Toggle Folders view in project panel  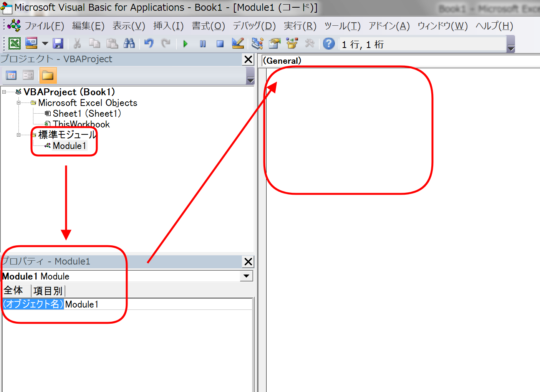(x=48, y=75)
